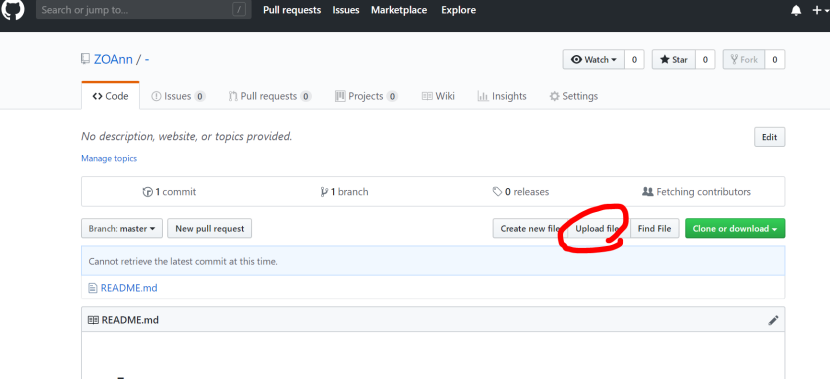Viewport: 830px width, 380px height.
Task: Click the Fetching contributors link
Action: 696,192
